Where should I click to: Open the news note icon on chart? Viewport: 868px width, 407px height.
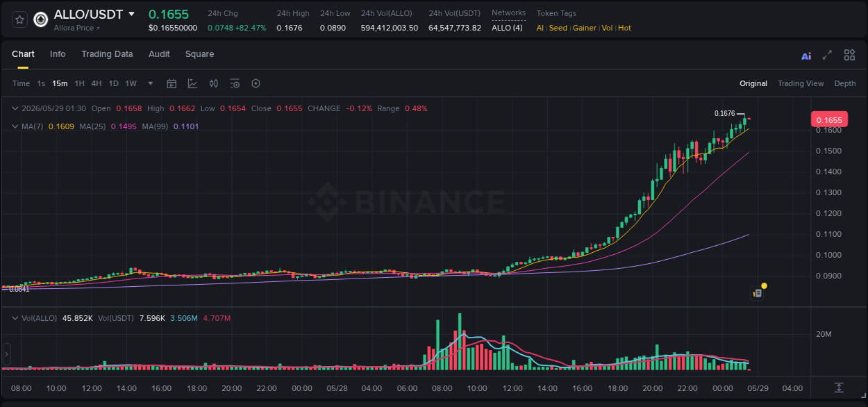pyautogui.click(x=758, y=294)
